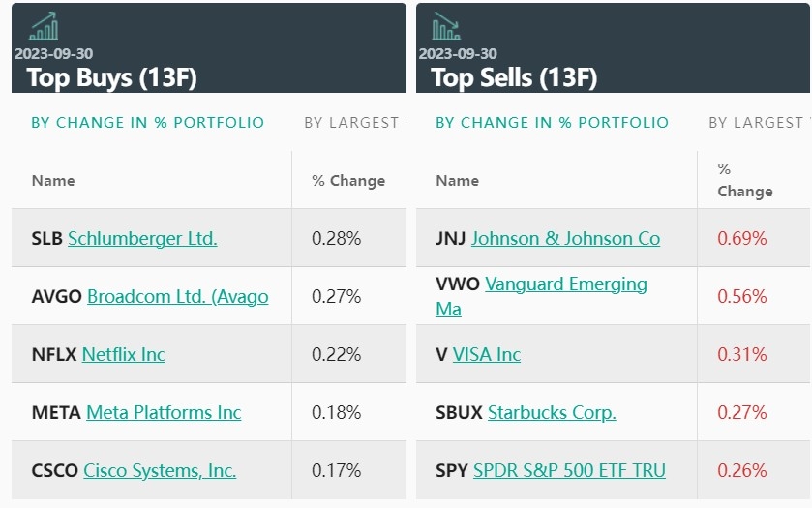Switch Top Sells to 'By Largest' tab
This screenshot has width=812, height=508.
757,123
